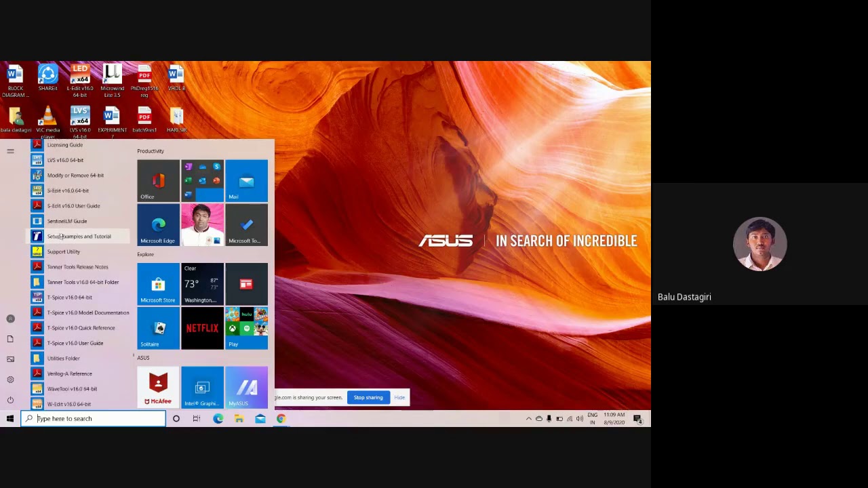Open Setup Examples and Tutorial entry
This screenshot has width=868, height=488.
(x=78, y=237)
